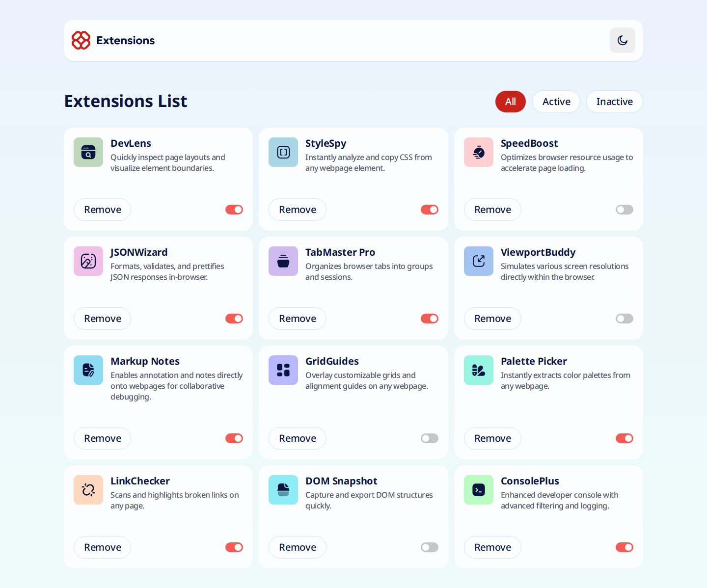The width and height of the screenshot is (707, 588).
Task: Click the Extensions logo in the header
Action: pyautogui.click(x=81, y=40)
